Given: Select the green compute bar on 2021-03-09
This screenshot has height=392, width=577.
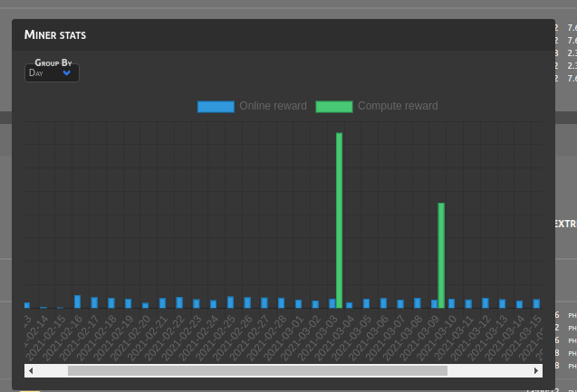Looking at the screenshot, I should pyautogui.click(x=441, y=255).
